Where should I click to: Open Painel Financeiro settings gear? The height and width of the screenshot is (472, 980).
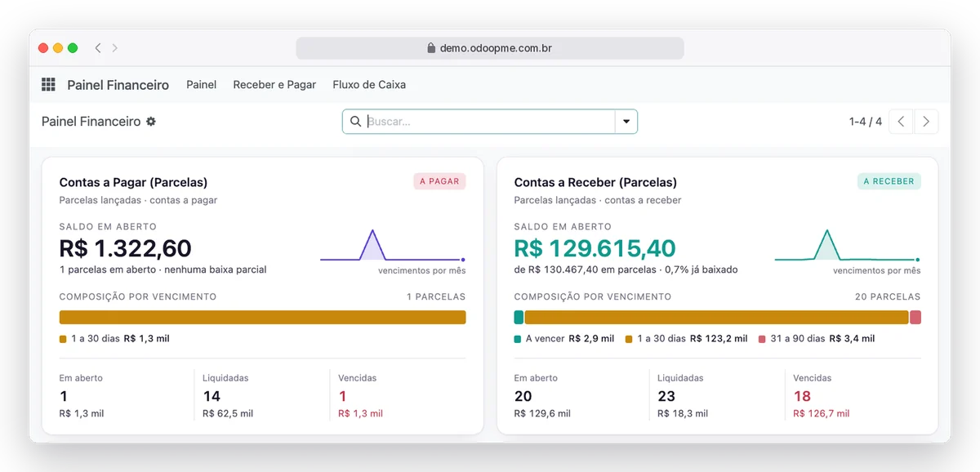tap(151, 122)
